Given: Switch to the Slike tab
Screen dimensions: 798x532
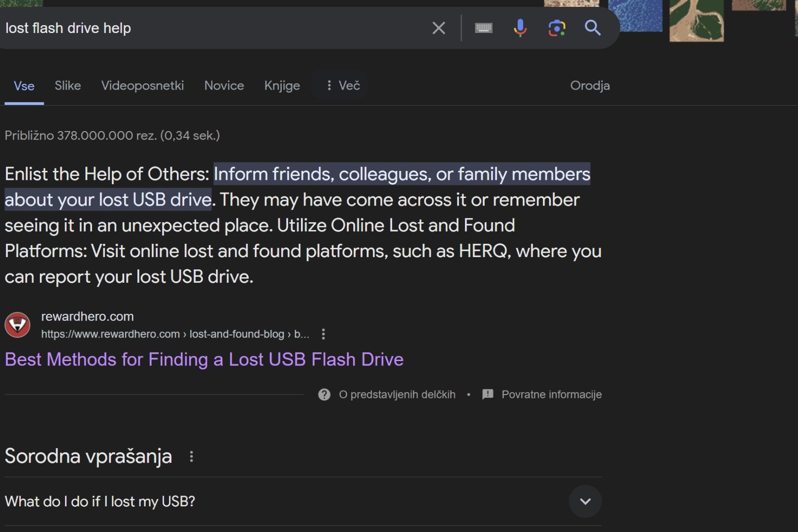Looking at the screenshot, I should click(67, 86).
